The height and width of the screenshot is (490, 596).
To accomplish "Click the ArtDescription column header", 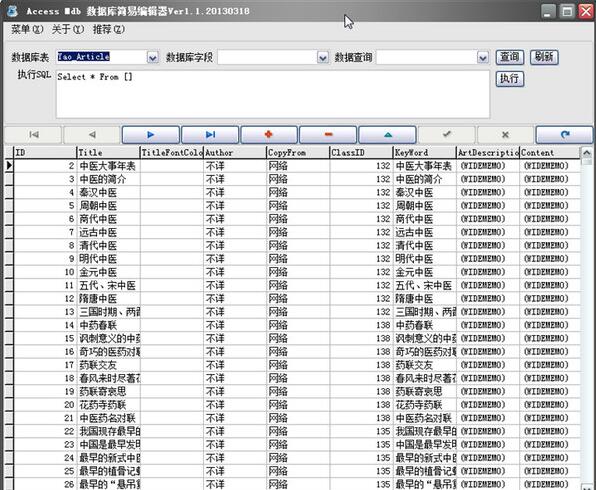I will (x=488, y=152).
